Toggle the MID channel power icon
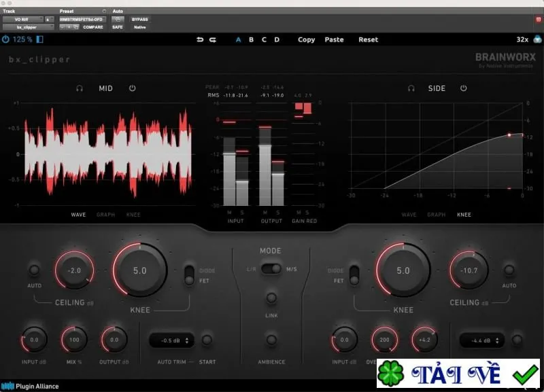Screen dimensions: 544x392 click(132, 88)
